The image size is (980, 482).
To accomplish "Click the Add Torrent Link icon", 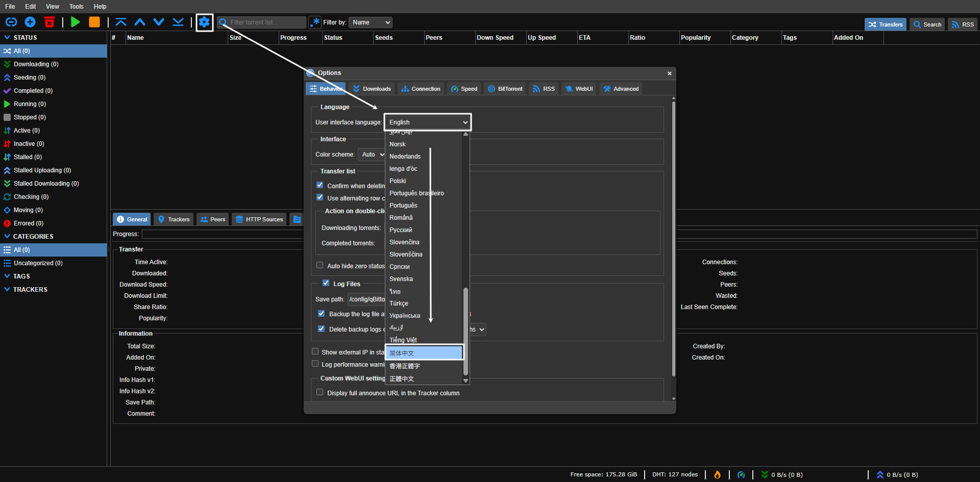I will [11, 22].
